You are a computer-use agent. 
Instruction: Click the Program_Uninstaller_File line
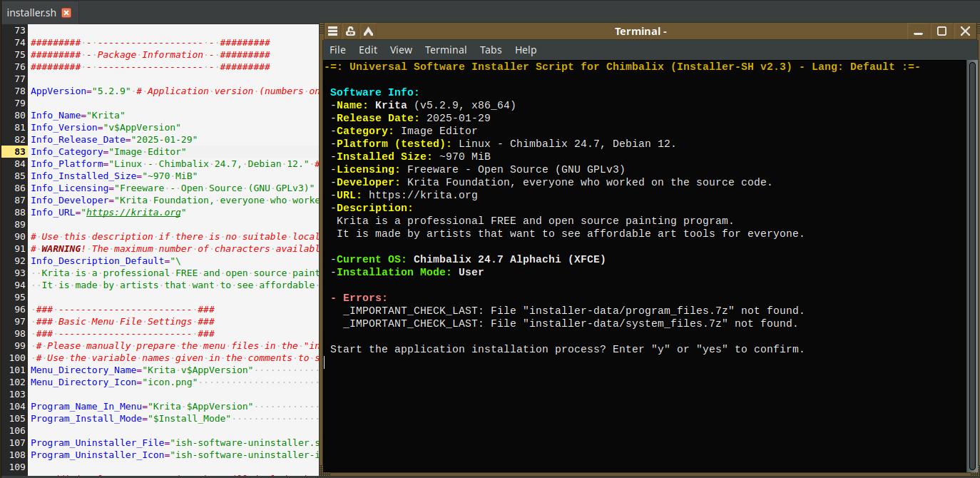pos(175,443)
